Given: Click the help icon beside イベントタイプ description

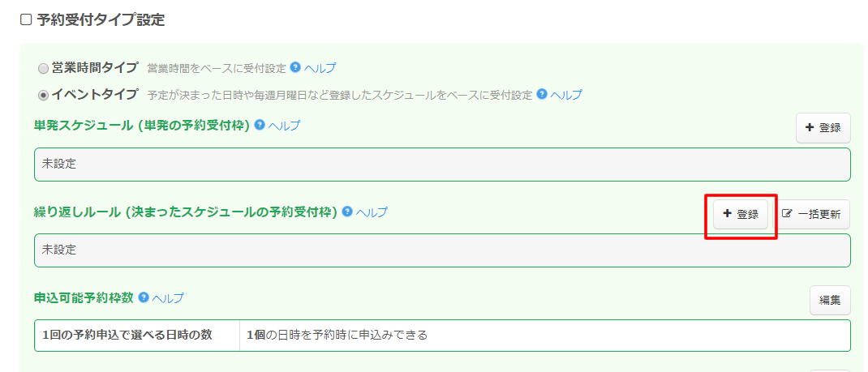Looking at the screenshot, I should (542, 95).
